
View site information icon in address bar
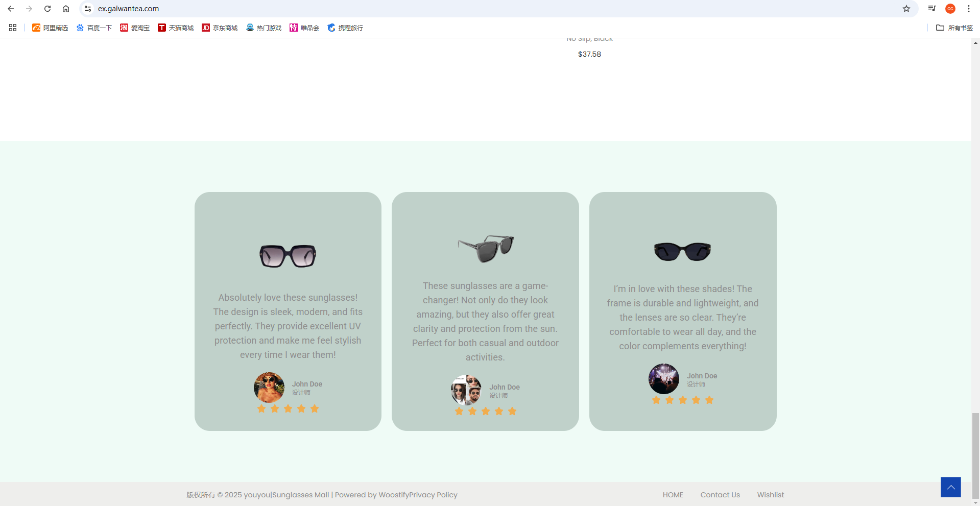click(x=88, y=9)
